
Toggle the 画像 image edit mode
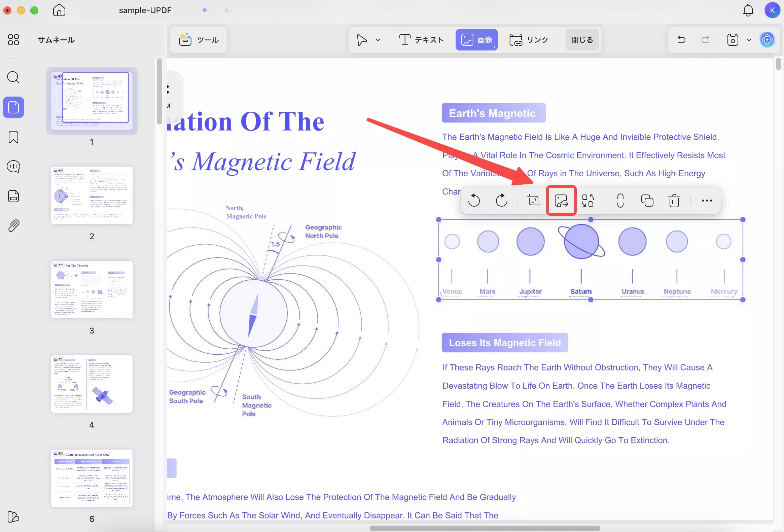click(476, 40)
